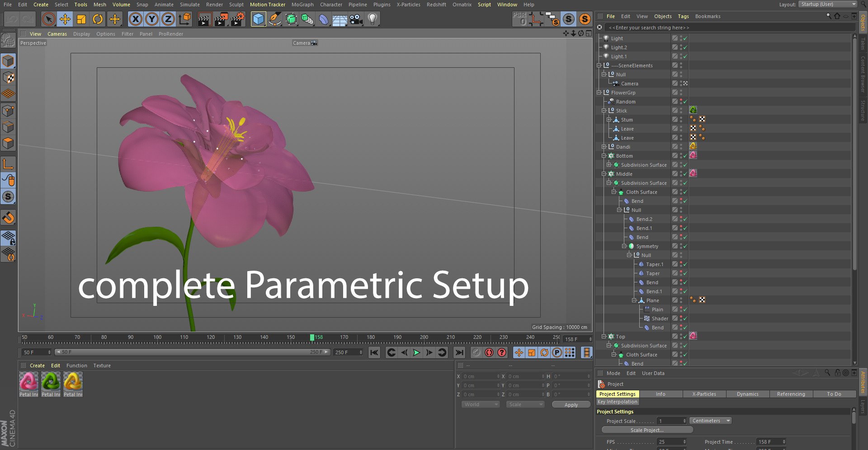Open the material manager Texture menu

102,366
